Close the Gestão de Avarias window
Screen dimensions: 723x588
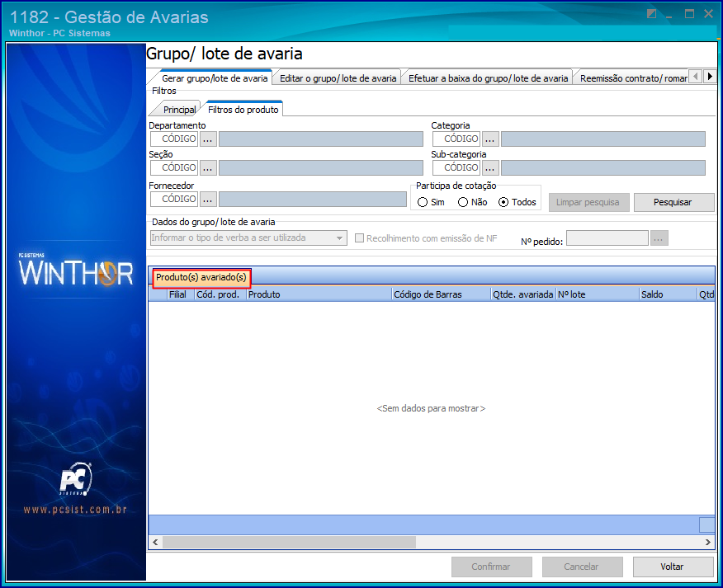point(709,14)
